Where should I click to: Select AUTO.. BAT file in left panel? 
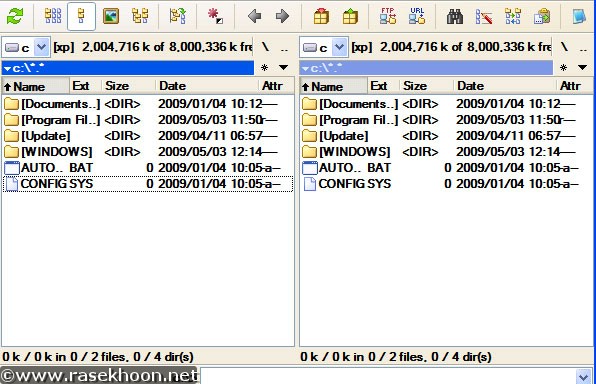tap(148, 168)
